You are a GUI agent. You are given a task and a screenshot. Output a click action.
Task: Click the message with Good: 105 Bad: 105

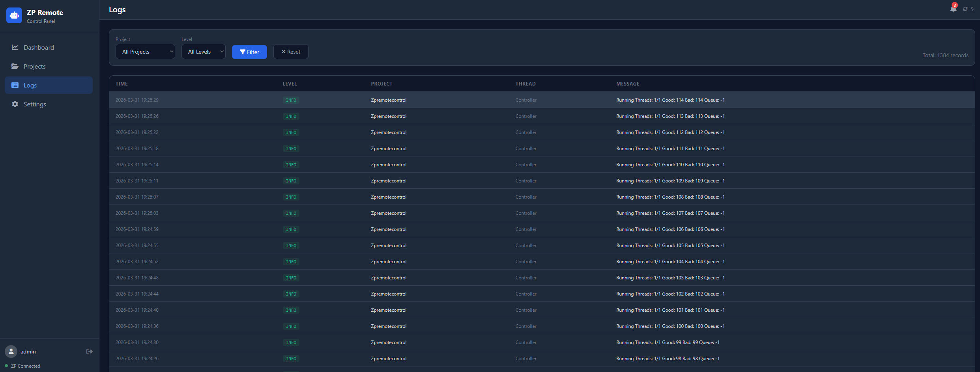point(670,246)
